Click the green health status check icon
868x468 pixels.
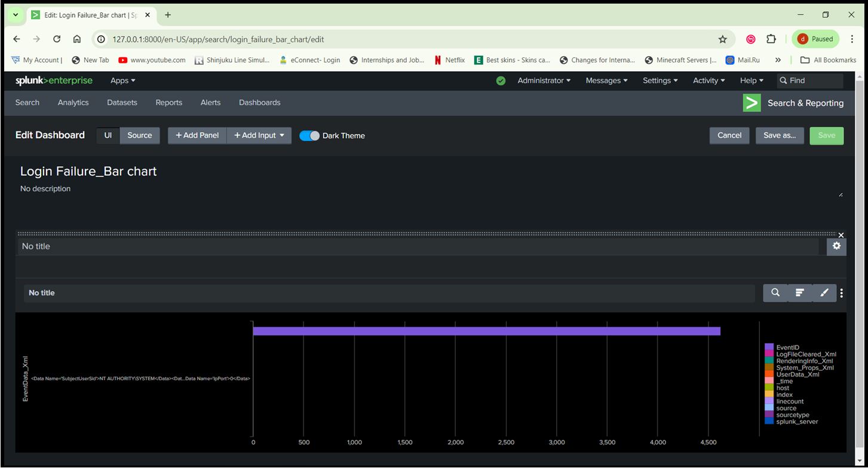click(x=501, y=81)
